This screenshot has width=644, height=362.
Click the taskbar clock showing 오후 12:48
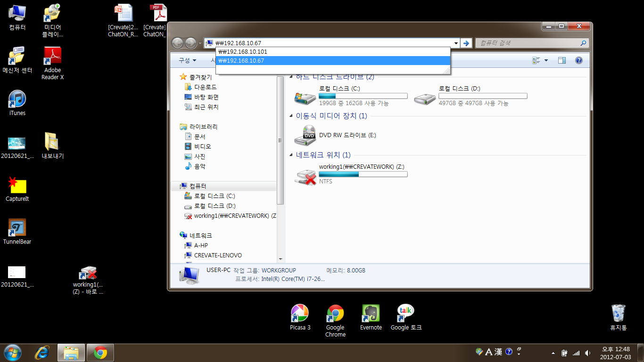coord(616,353)
